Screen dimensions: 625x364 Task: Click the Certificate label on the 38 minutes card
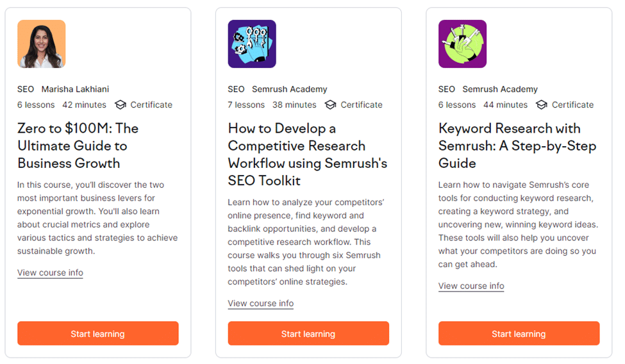362,105
